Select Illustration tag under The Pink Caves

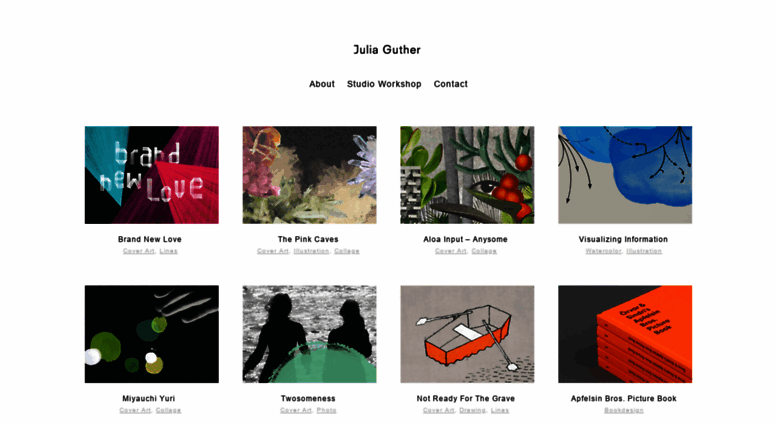pyautogui.click(x=311, y=251)
